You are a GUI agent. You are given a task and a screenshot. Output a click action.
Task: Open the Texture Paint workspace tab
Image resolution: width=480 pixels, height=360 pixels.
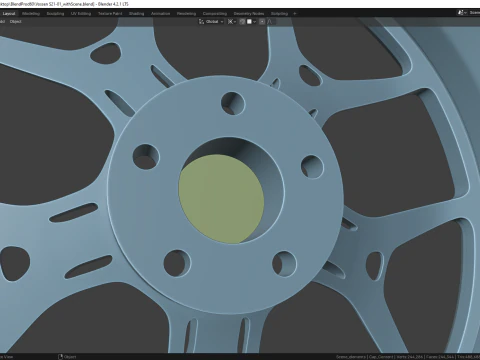pos(110,14)
